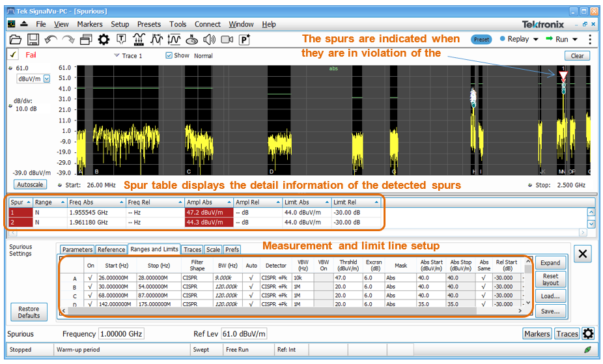603x364 pixels.
Task: Click the Save floppy disk icon
Action: (x=33, y=40)
